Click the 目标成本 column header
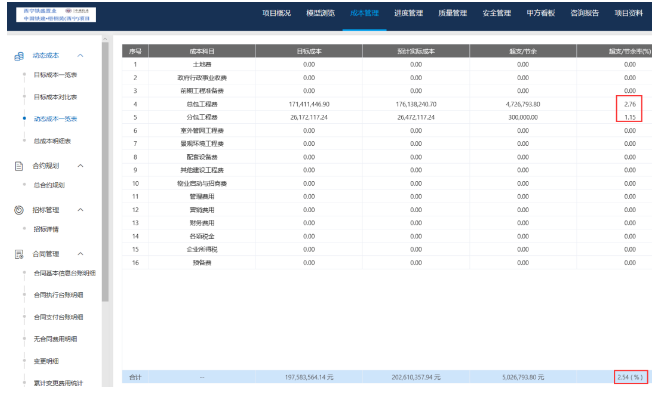 click(x=309, y=51)
